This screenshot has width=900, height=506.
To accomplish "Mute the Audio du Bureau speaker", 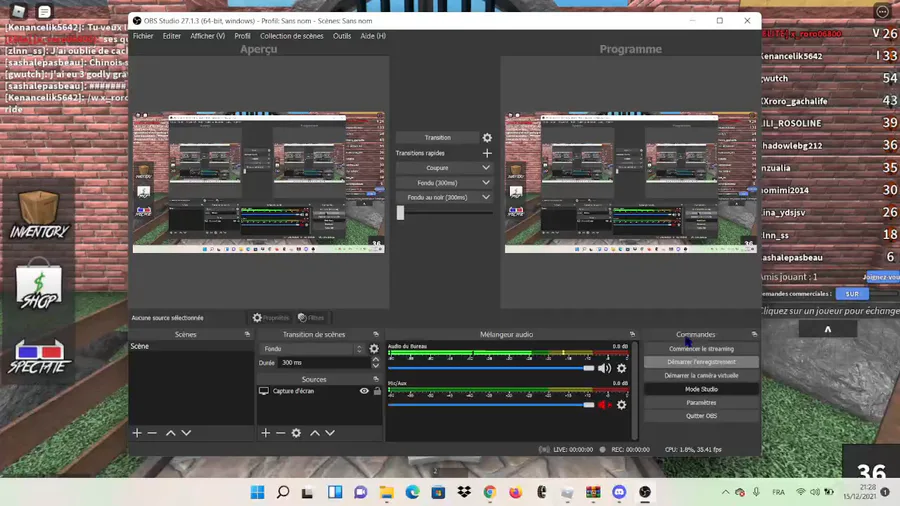I will tap(604, 368).
